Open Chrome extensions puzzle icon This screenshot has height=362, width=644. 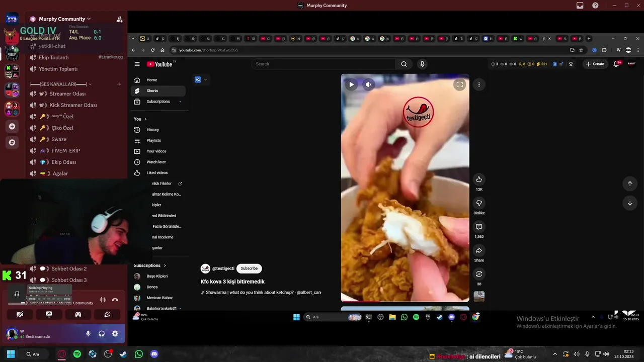pyautogui.click(x=604, y=50)
